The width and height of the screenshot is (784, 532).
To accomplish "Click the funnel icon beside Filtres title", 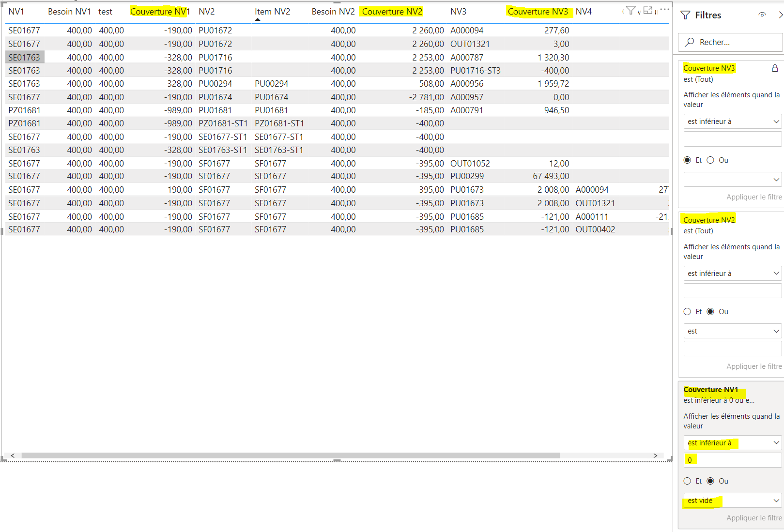I will tap(685, 15).
